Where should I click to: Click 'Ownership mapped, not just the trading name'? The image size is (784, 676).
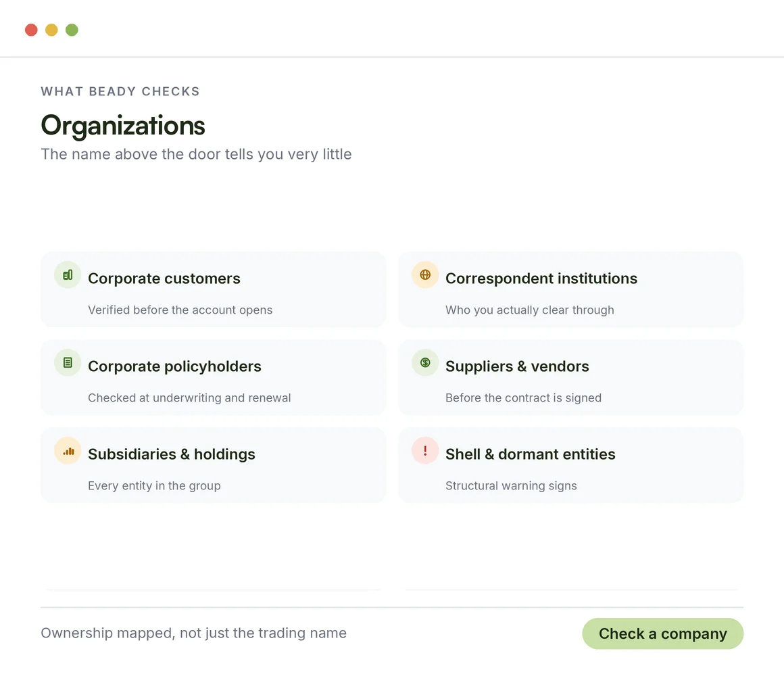click(x=193, y=633)
